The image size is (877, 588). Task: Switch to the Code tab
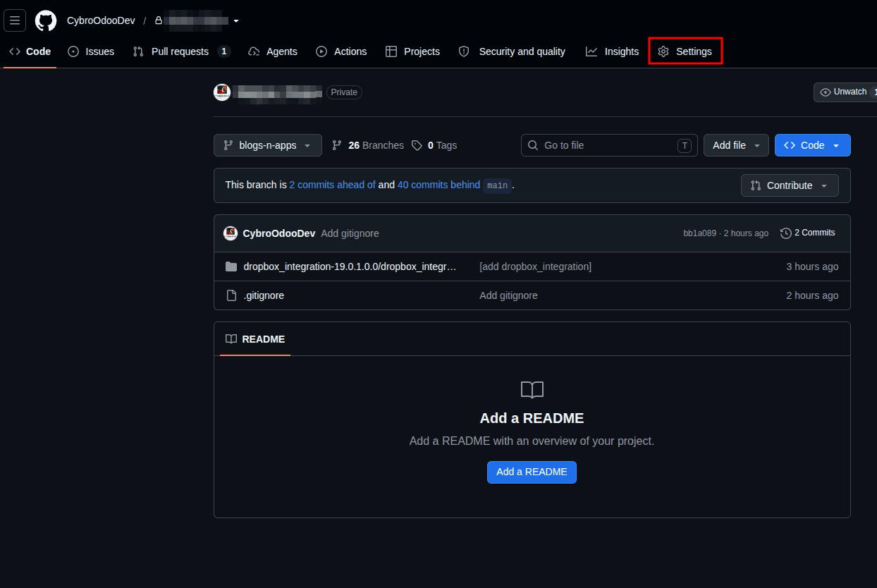point(30,51)
